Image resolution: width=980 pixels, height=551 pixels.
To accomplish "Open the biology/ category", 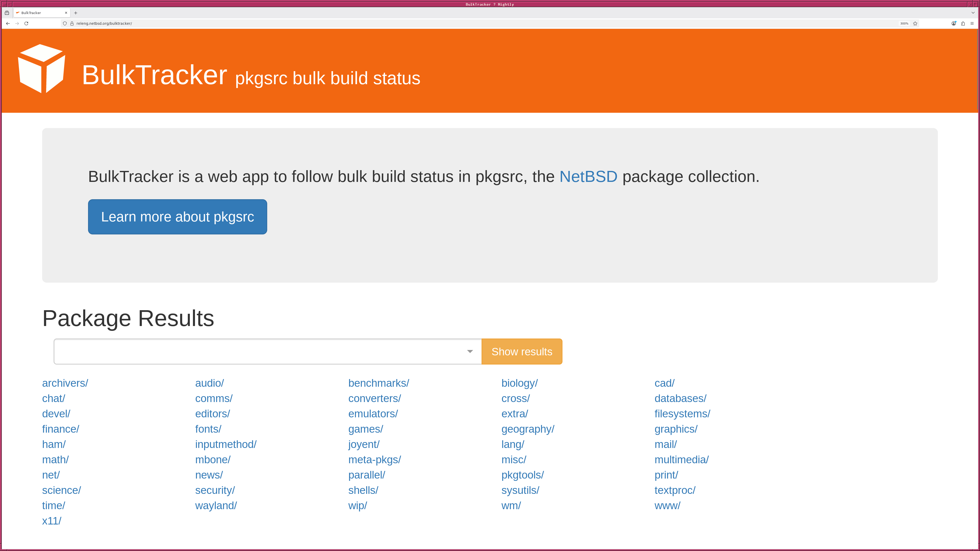I will coord(520,383).
